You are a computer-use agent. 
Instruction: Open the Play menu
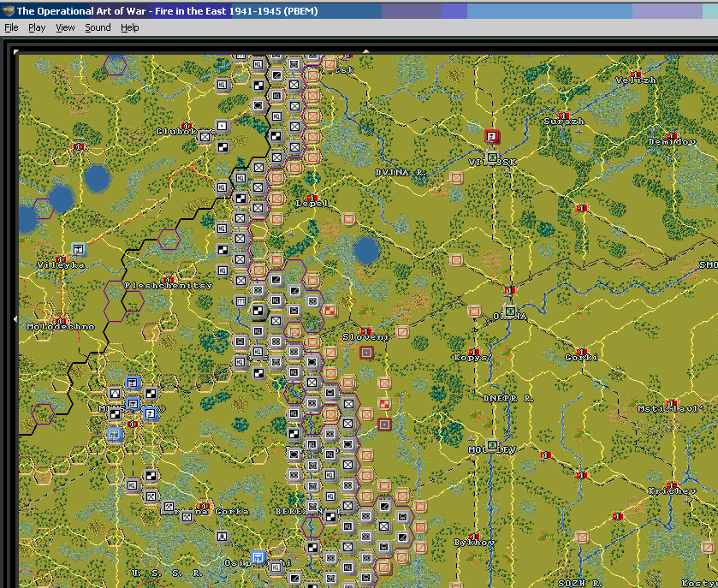pos(37,27)
